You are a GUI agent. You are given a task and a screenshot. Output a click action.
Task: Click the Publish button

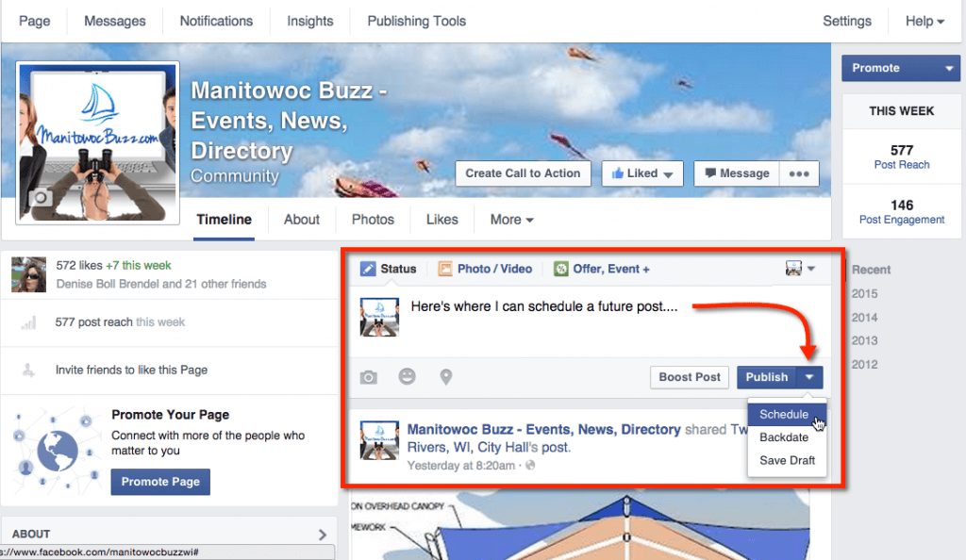(766, 377)
